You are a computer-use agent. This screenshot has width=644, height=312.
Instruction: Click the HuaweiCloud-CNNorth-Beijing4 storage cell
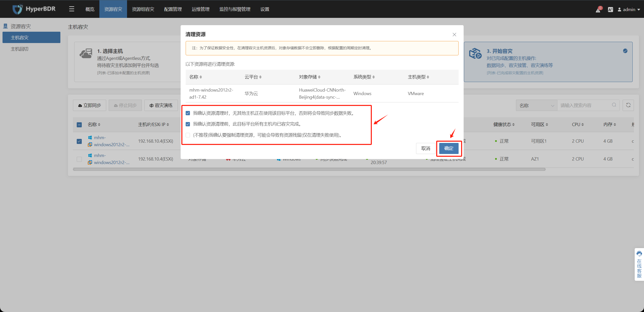coord(322,93)
